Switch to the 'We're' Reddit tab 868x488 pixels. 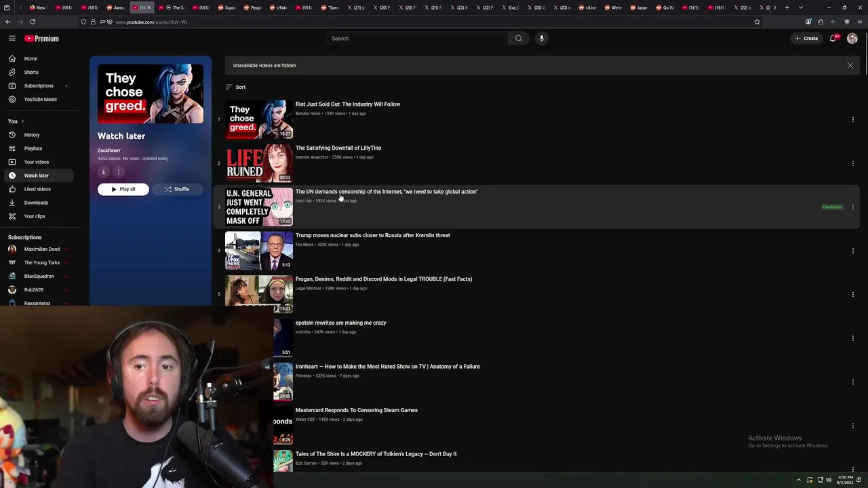pos(613,7)
